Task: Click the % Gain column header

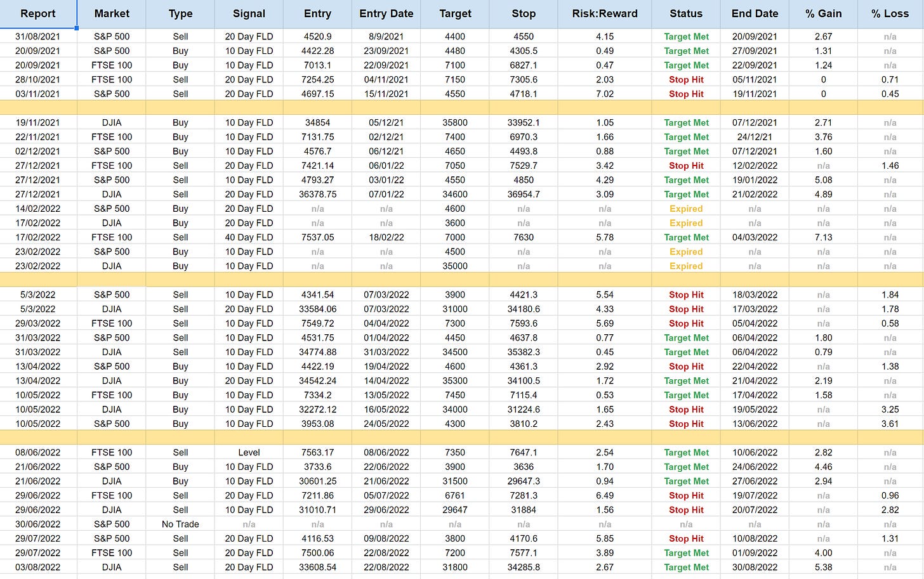Action: pos(823,14)
